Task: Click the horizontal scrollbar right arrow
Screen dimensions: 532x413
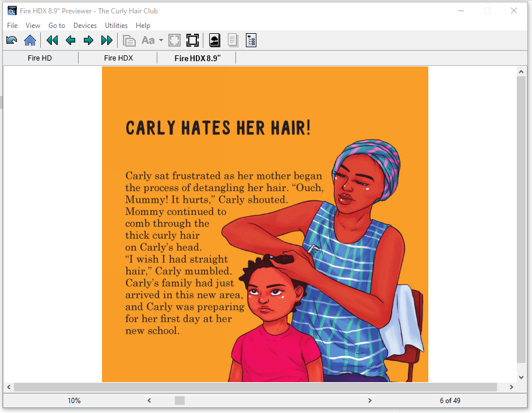Action: (x=512, y=387)
